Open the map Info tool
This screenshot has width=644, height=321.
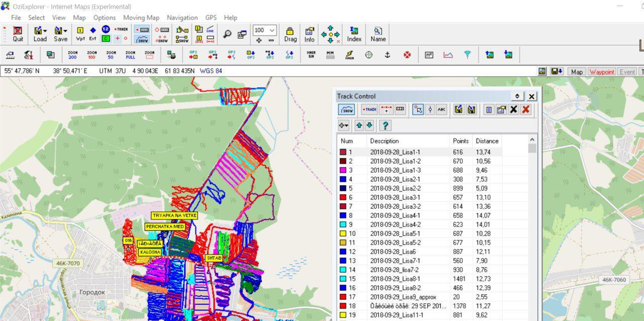point(309,34)
